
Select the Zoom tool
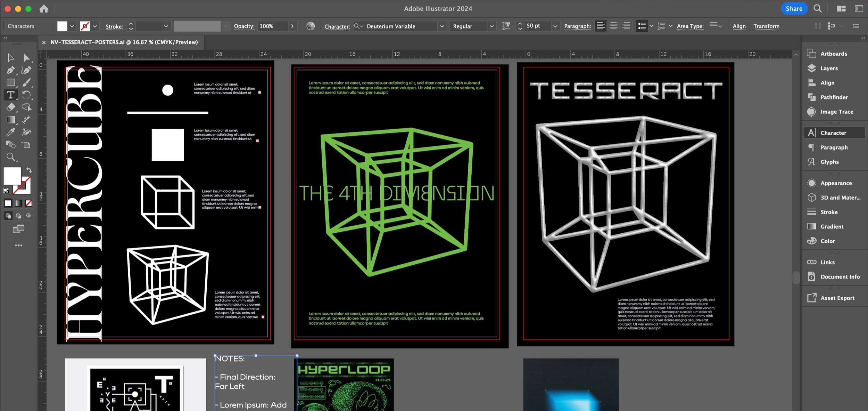(11, 157)
